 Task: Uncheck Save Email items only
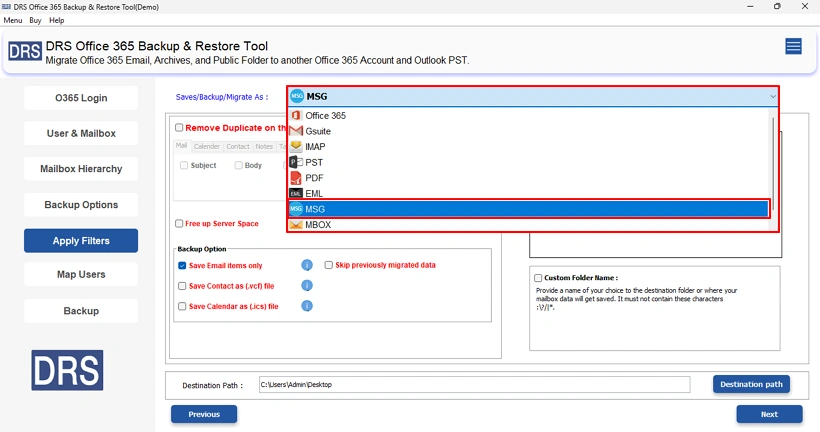[x=182, y=266]
